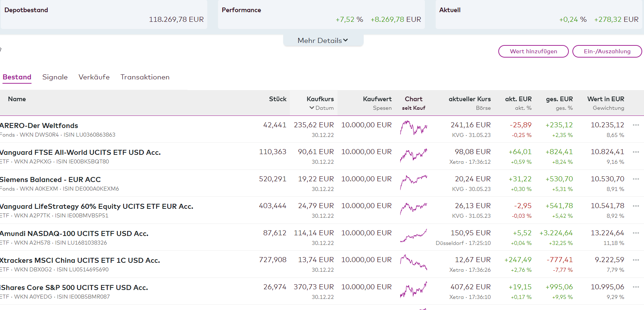Click the Xtrackers MSCI China sparkline chart

(x=413, y=262)
